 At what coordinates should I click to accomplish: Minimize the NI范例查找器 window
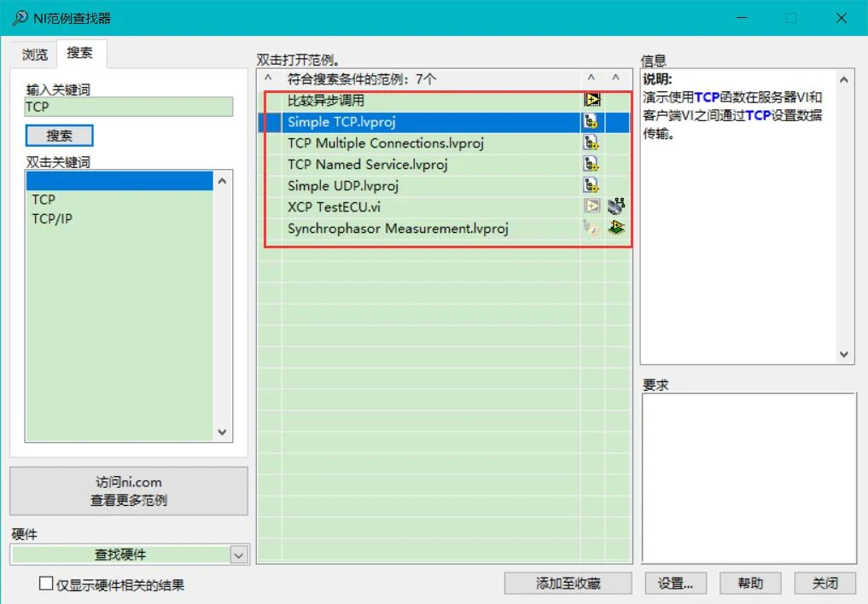742,18
